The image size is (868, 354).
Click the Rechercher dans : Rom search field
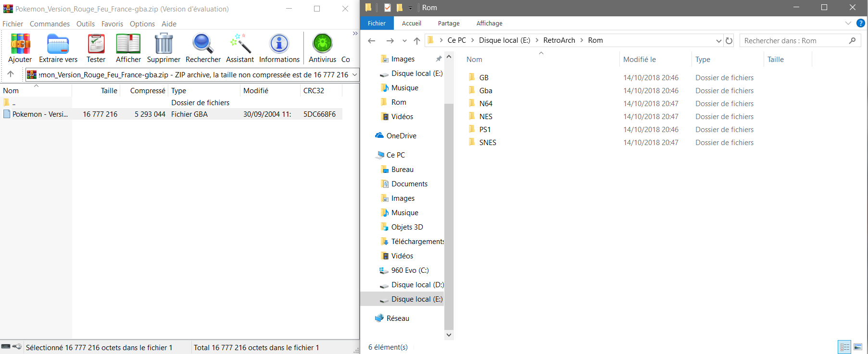click(800, 41)
